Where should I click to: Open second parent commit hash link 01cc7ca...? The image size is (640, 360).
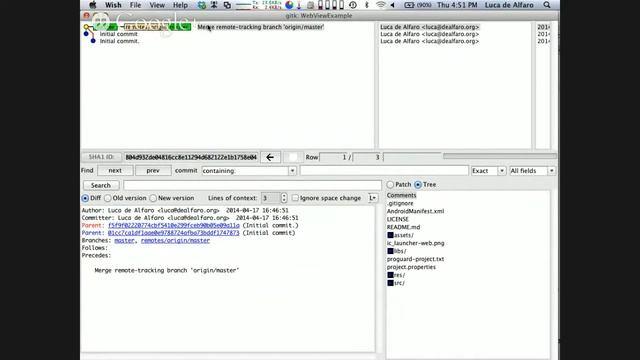173,233
